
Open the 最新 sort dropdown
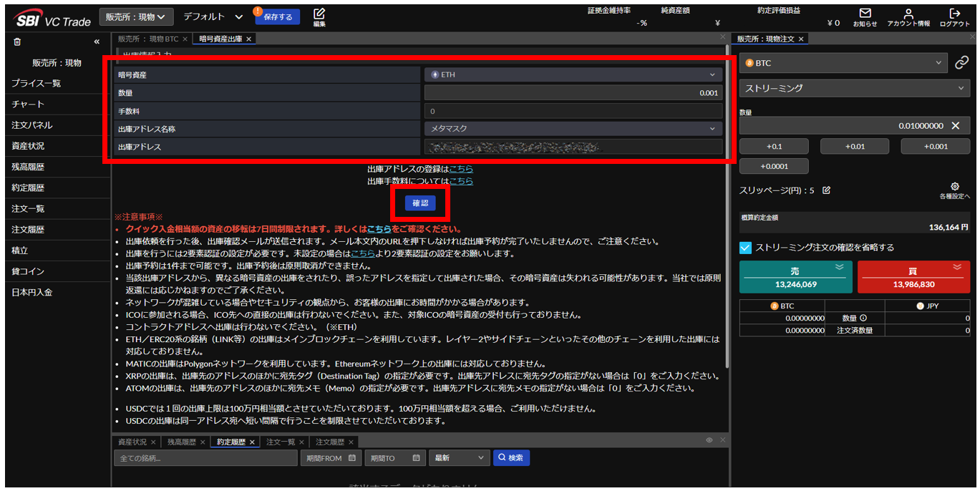click(459, 458)
